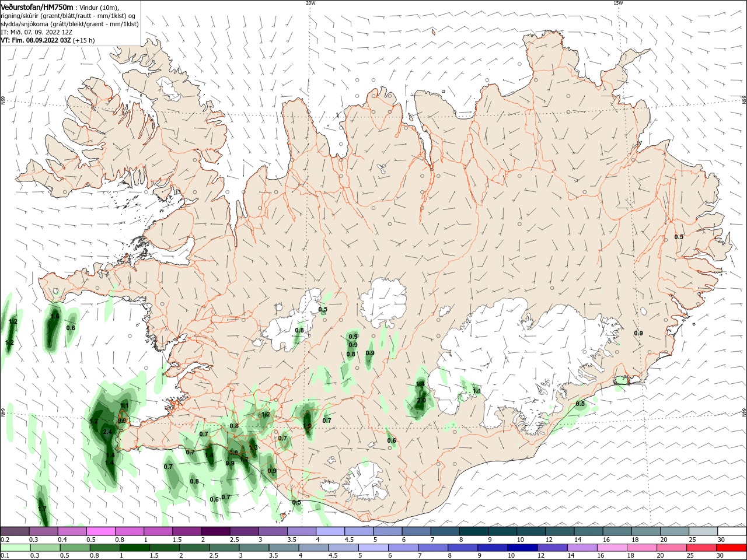
Task: Click the rigning/skúrir legend description line
Action: pos(68,15)
